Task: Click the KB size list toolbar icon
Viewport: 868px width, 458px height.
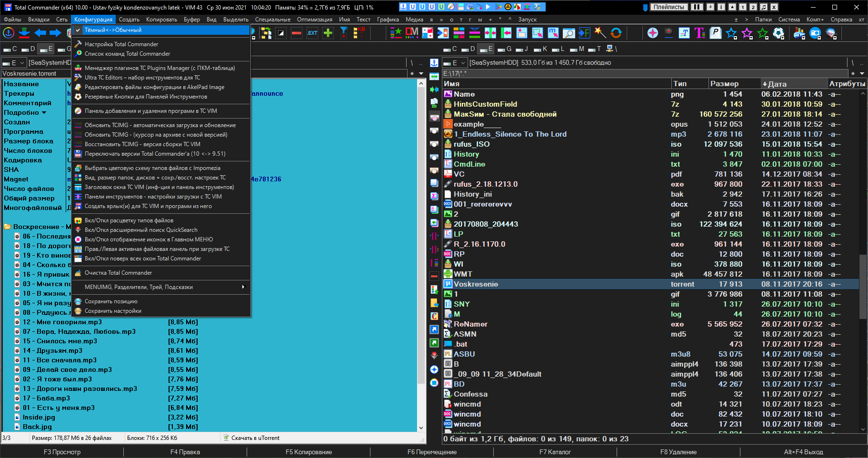Action: point(359,32)
